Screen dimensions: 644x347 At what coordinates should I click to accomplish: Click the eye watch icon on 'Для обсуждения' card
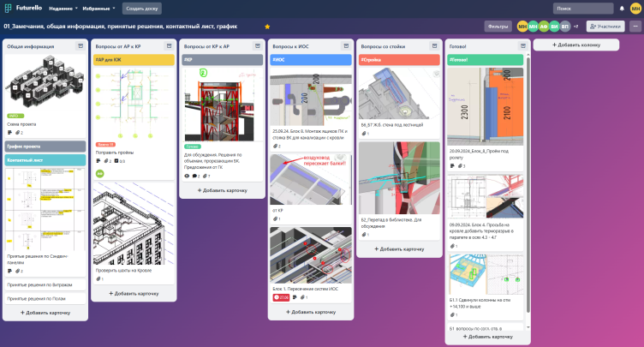click(188, 176)
